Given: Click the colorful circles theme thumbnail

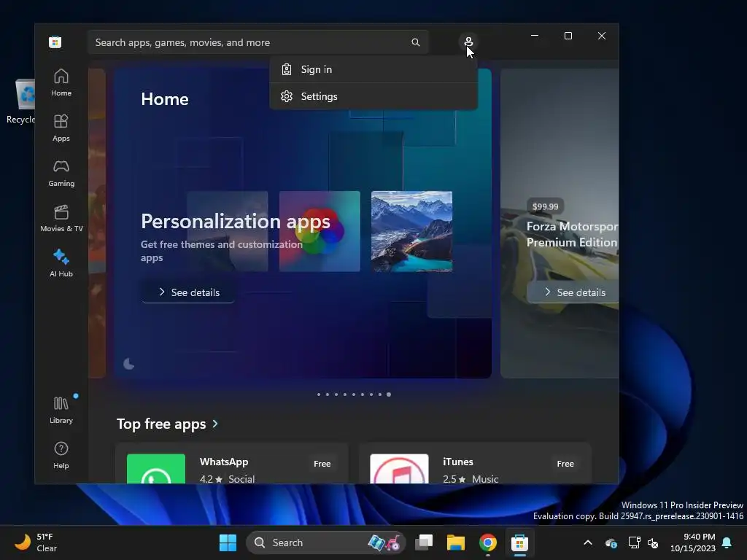Looking at the screenshot, I should 320,231.
